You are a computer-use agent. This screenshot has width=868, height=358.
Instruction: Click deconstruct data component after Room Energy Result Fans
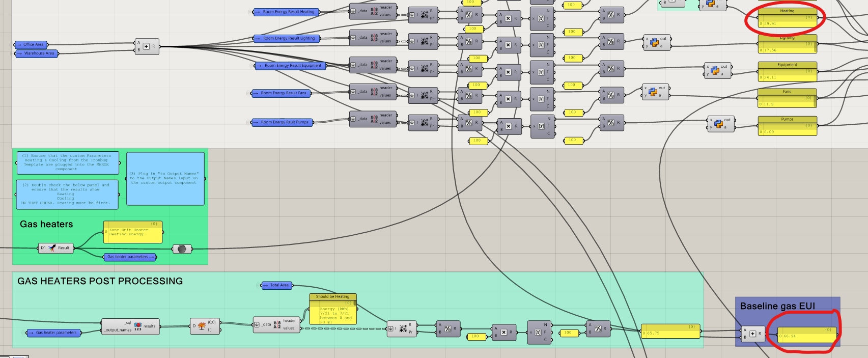(373, 92)
